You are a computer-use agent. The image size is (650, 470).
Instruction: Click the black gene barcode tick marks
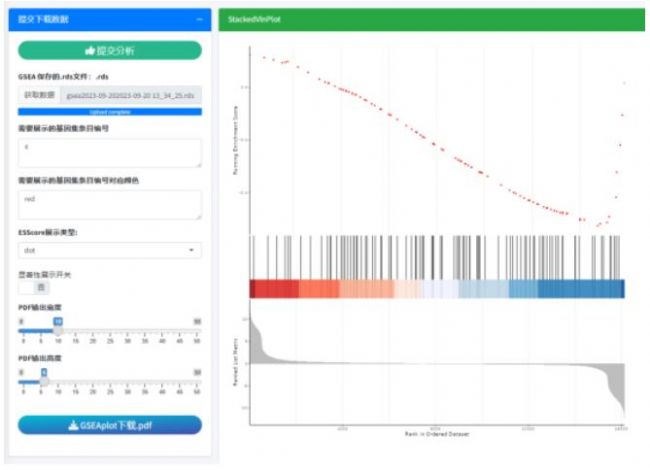(435, 255)
